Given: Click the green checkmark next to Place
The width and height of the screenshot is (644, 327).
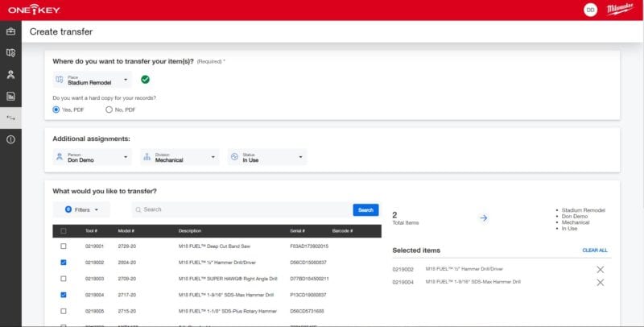Looking at the screenshot, I should tap(145, 80).
